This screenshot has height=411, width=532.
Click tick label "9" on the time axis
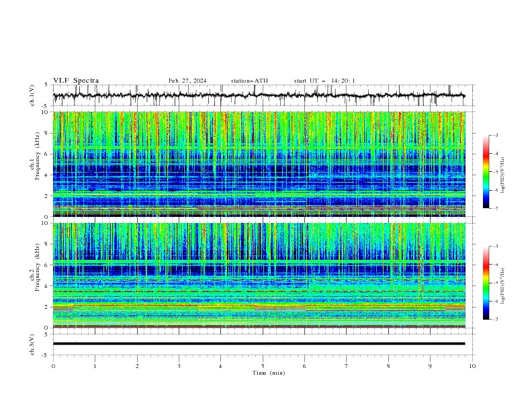[430, 366]
